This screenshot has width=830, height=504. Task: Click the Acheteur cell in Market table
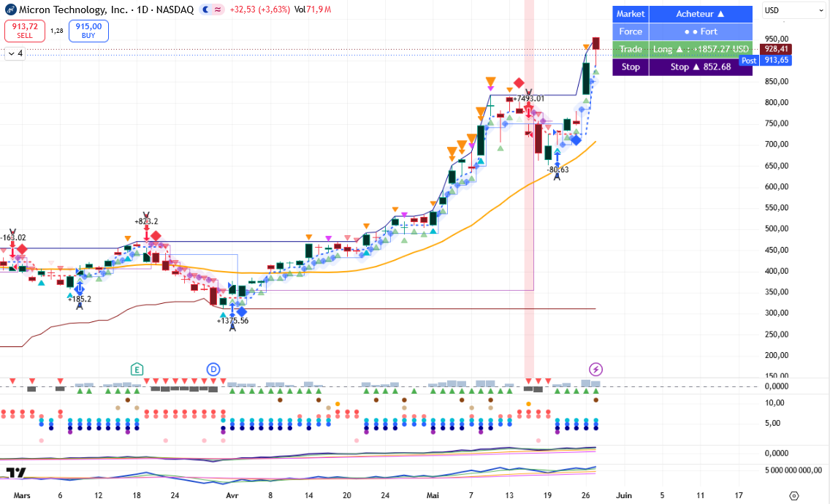(700, 15)
